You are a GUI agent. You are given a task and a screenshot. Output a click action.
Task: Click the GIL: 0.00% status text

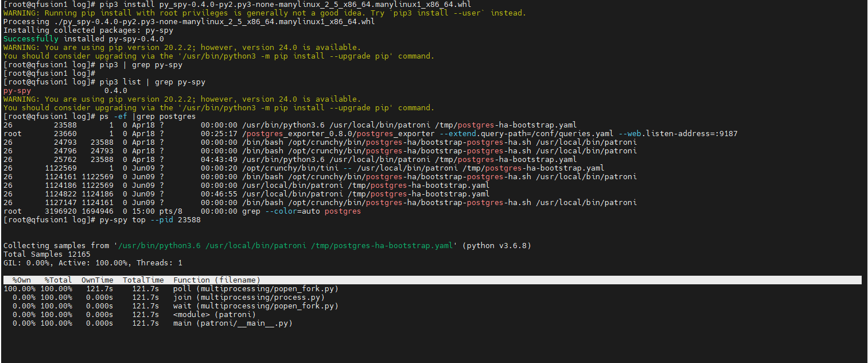pyautogui.click(x=26, y=262)
